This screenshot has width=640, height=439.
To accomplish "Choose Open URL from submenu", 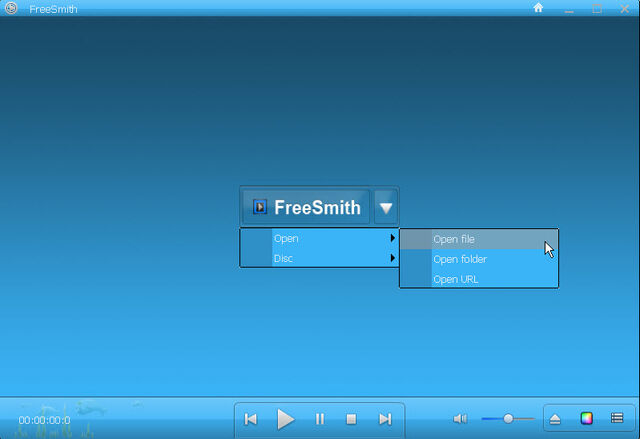I will pos(479,279).
